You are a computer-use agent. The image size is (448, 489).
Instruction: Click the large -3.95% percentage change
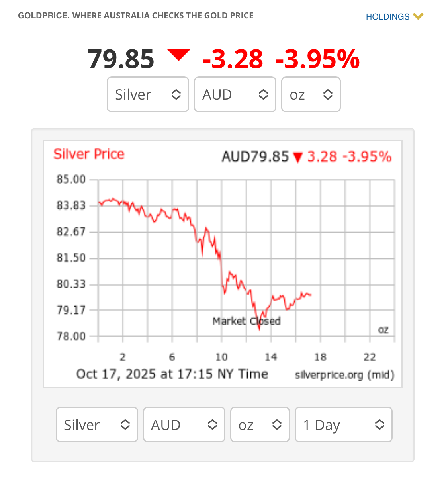tap(317, 59)
